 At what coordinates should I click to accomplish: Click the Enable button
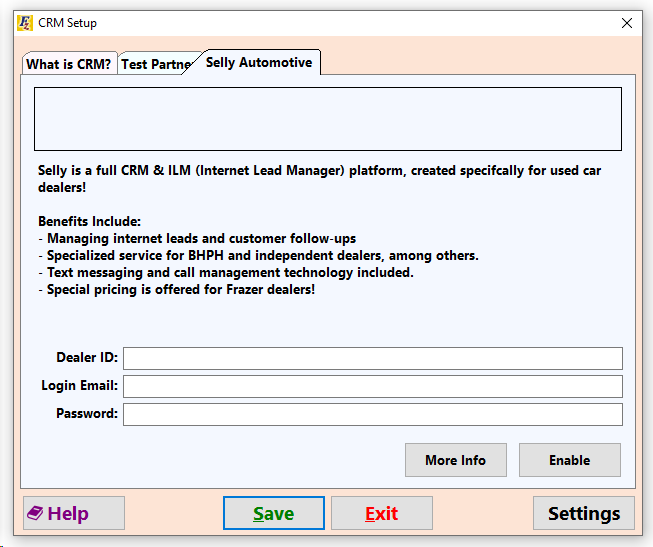(570, 460)
